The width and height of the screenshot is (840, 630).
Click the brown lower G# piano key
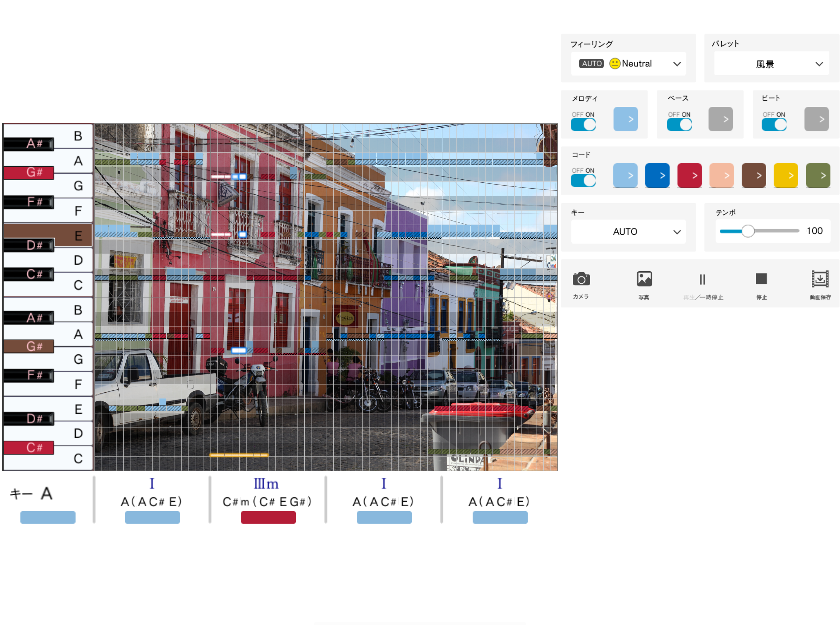click(29, 346)
